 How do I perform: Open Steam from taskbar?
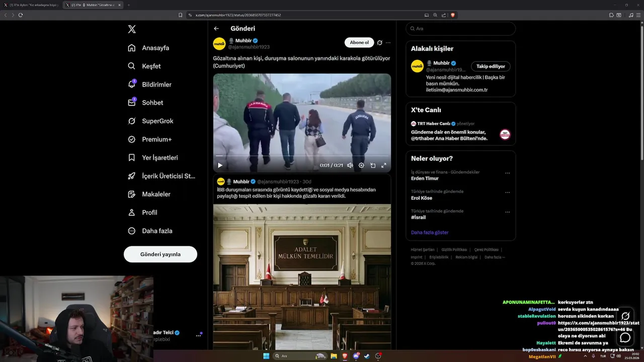pos(367,356)
